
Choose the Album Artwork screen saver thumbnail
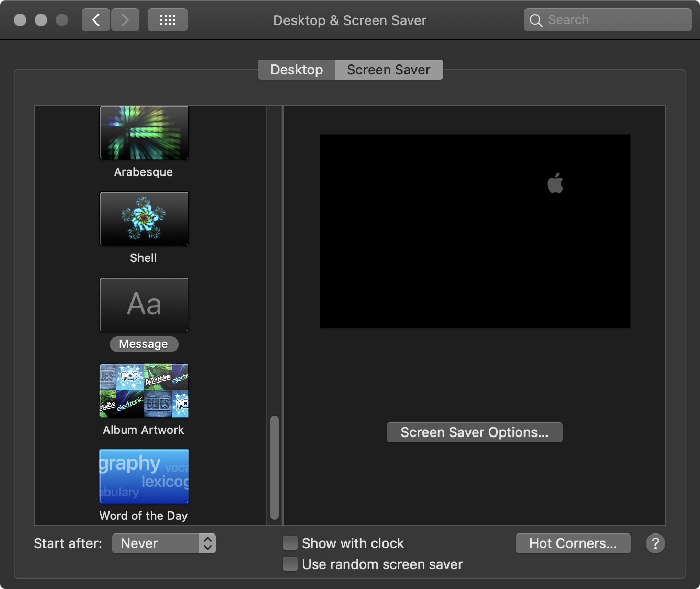144,390
